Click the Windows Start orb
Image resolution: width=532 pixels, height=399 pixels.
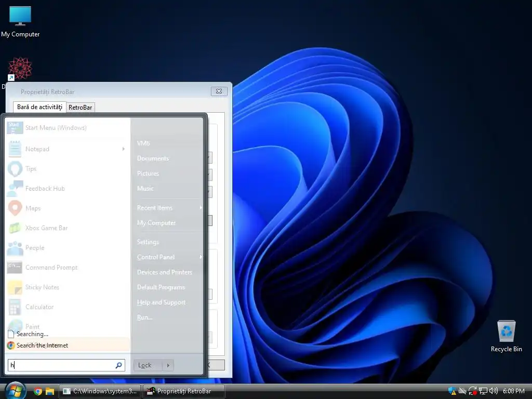15,391
